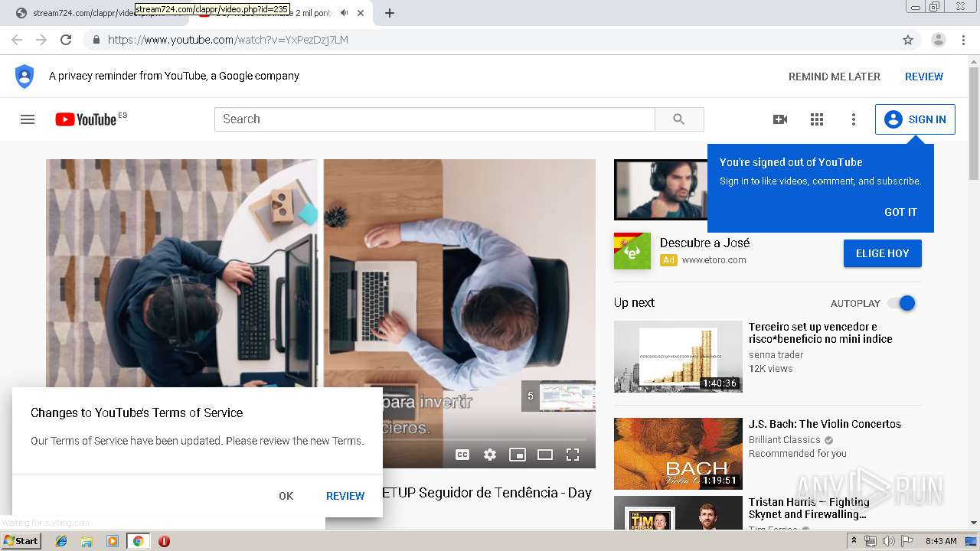Mute the YouTube tab audio icon
980x551 pixels.
pos(345,13)
